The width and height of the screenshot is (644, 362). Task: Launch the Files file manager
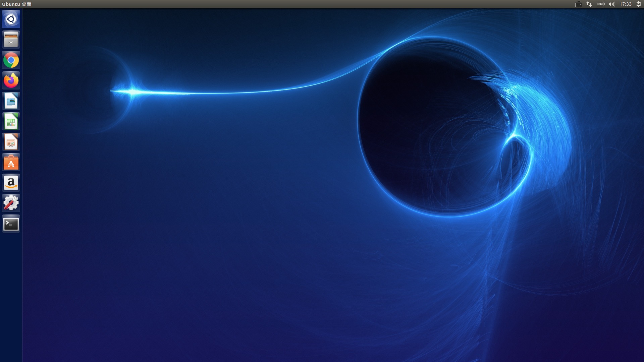pyautogui.click(x=11, y=40)
